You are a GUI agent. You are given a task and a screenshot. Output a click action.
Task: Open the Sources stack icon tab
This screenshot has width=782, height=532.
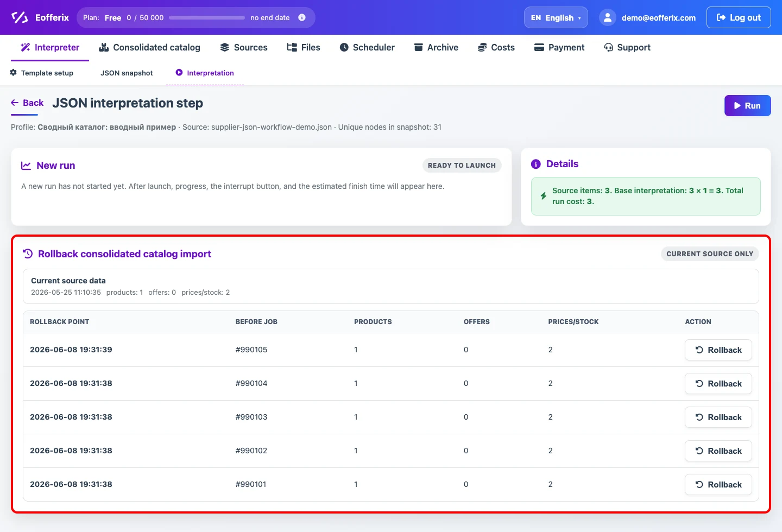(243, 47)
